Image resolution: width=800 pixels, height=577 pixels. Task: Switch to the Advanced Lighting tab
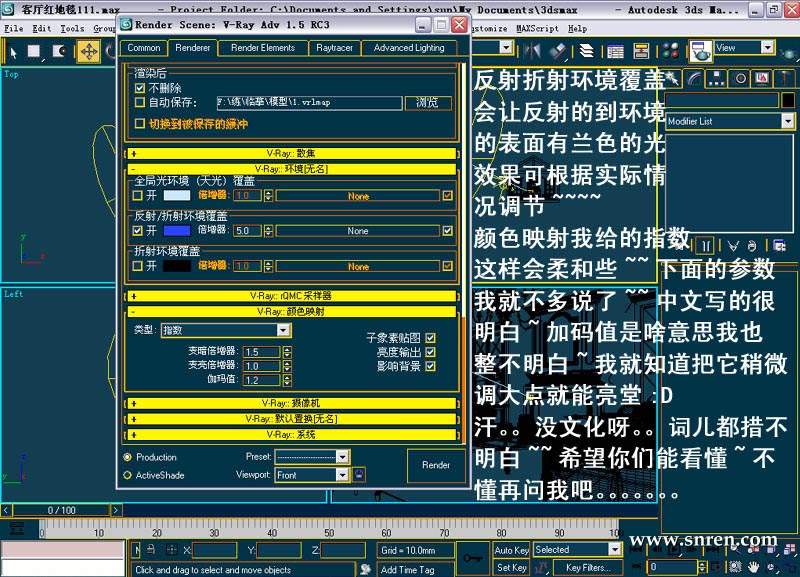[x=409, y=47]
